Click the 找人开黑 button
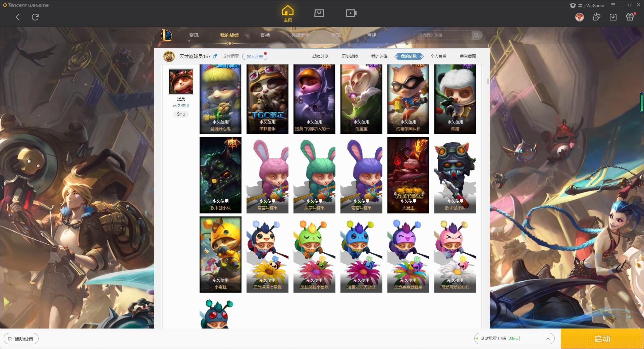The image size is (644, 349). (255, 56)
